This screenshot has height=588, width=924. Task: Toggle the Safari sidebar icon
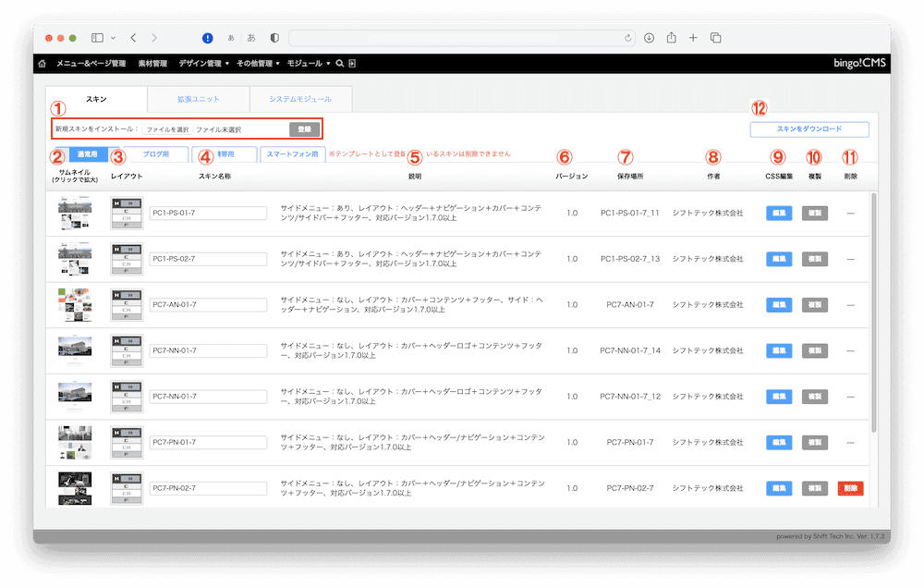pos(97,38)
